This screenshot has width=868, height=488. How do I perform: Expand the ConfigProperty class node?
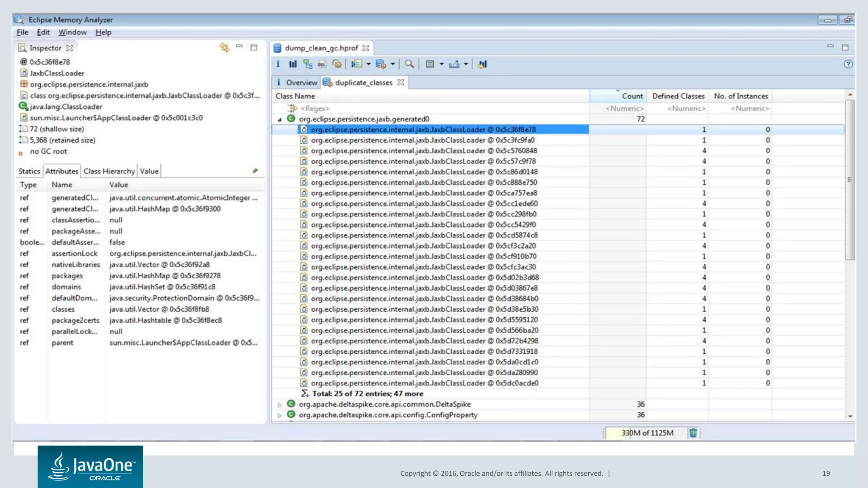(280, 416)
